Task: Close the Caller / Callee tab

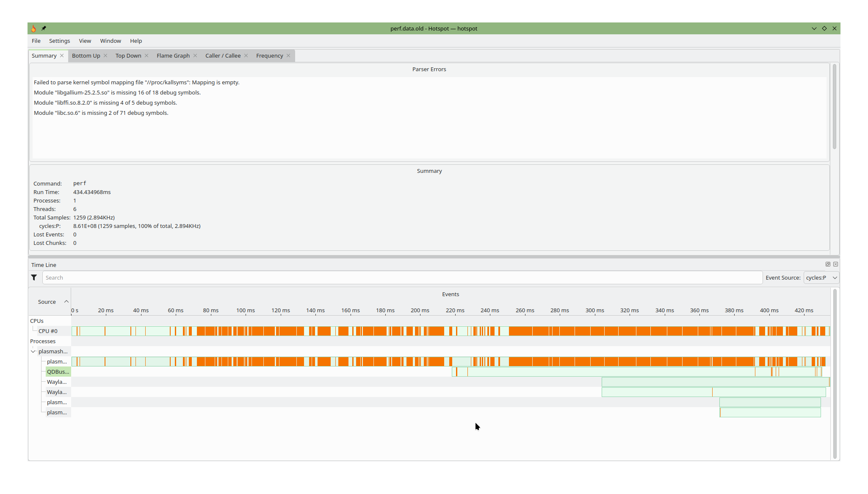Action: (x=246, y=56)
